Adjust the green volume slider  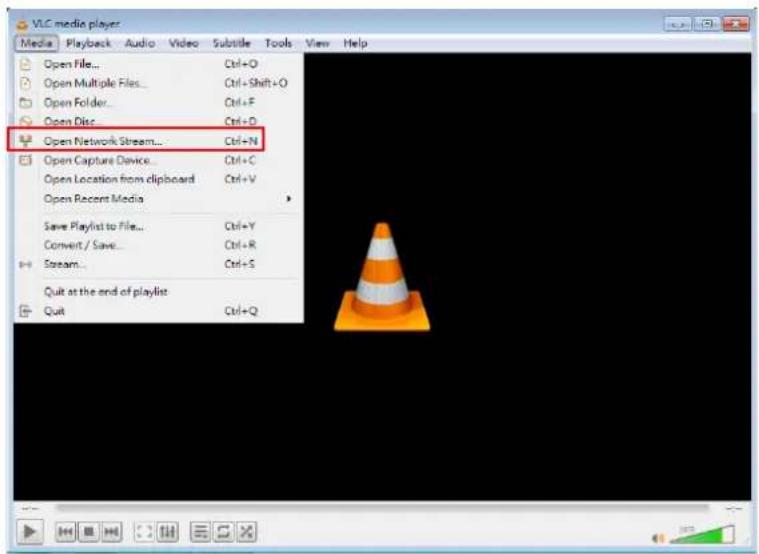(x=702, y=534)
